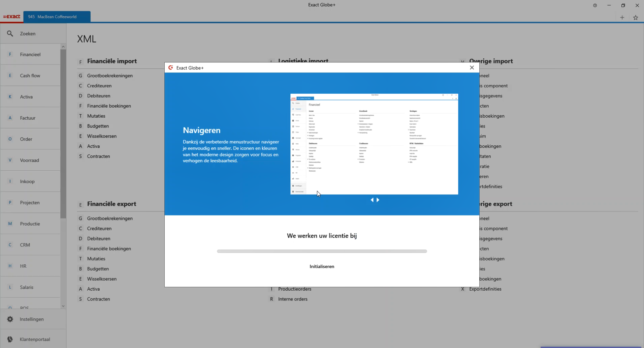Screen dimensions: 644x348
Task: Open Crediteuren under Financiële import
Action: (99, 86)
